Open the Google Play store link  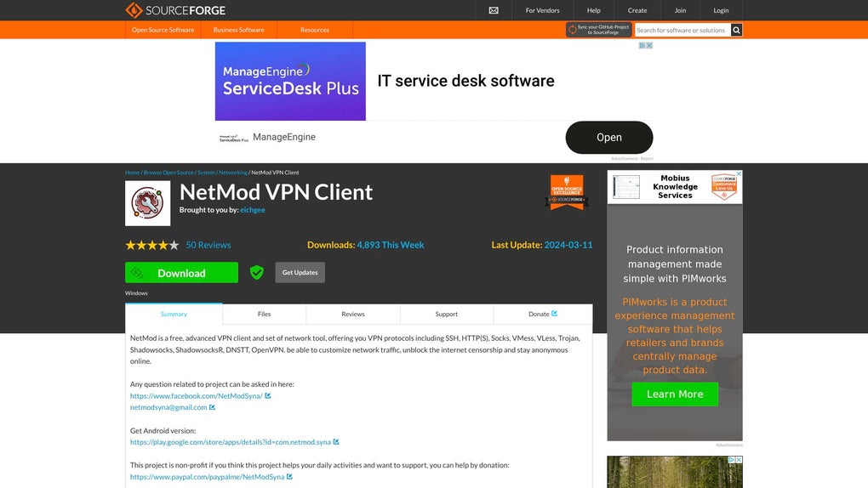click(x=231, y=441)
